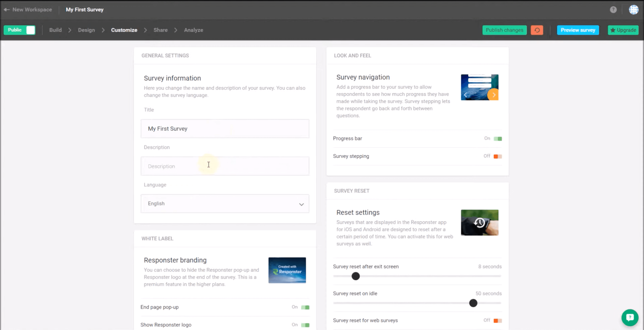This screenshot has width=644, height=330.
Task: Click the Reset settings clock thumbnail
Action: point(479,222)
